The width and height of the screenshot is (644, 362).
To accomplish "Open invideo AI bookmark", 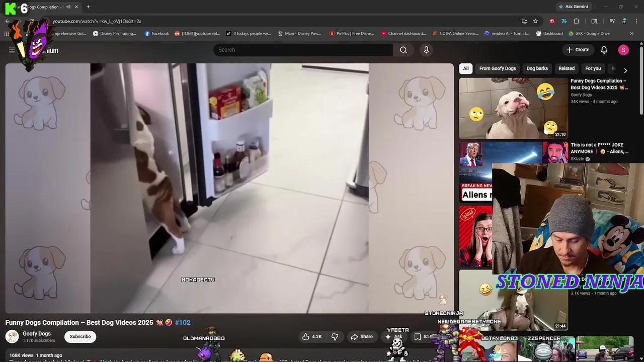I will coord(507,34).
